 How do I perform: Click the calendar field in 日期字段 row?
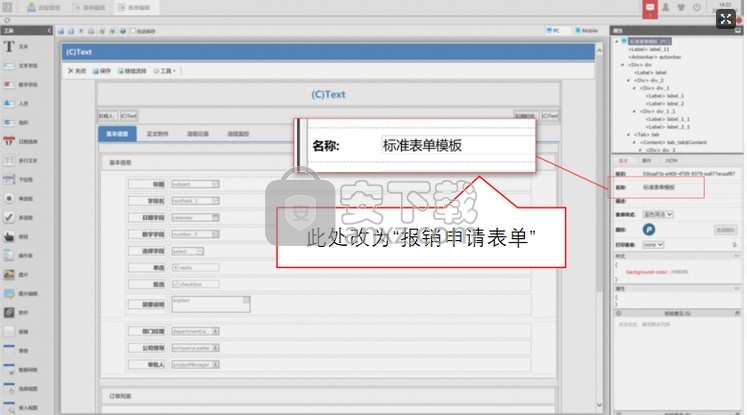click(195, 218)
